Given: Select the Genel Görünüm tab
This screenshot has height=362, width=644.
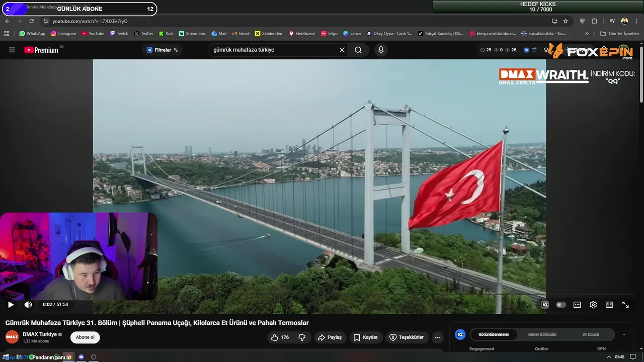Looking at the screenshot, I should [542, 334].
